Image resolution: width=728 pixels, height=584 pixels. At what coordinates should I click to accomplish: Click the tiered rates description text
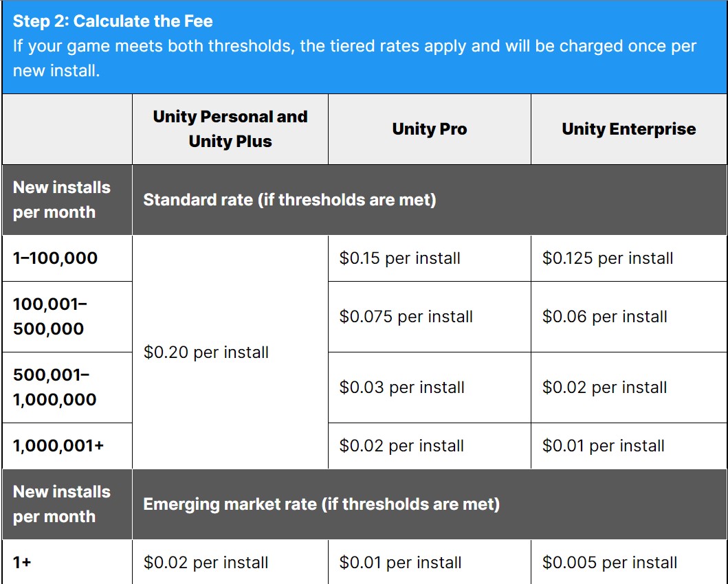pos(355,58)
